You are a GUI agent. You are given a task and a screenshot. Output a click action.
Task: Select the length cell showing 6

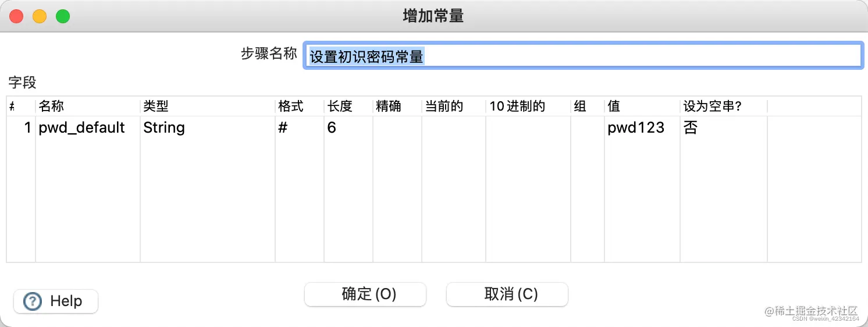click(x=348, y=127)
